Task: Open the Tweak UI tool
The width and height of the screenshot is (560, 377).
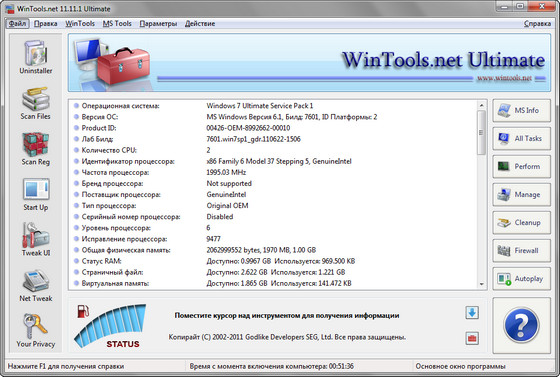Action: tap(35, 240)
